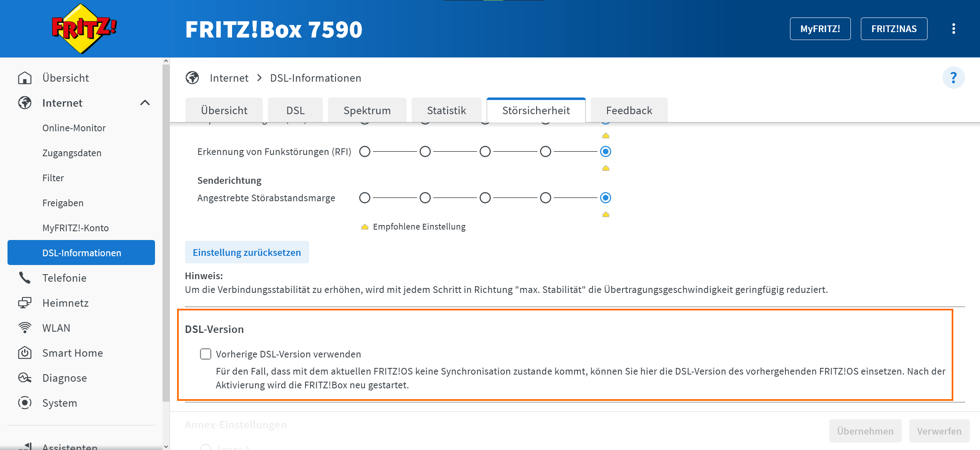
Task: Click the Telefonie phone icon
Action: point(25,278)
